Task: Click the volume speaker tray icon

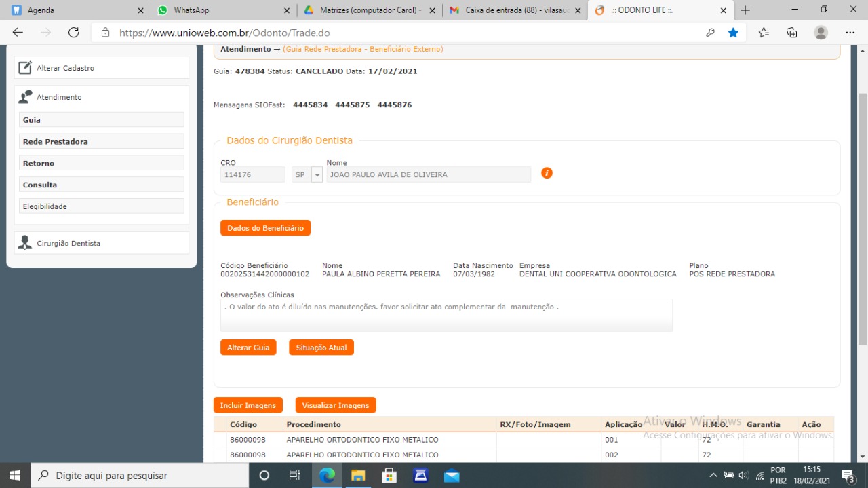Action: 743,475
